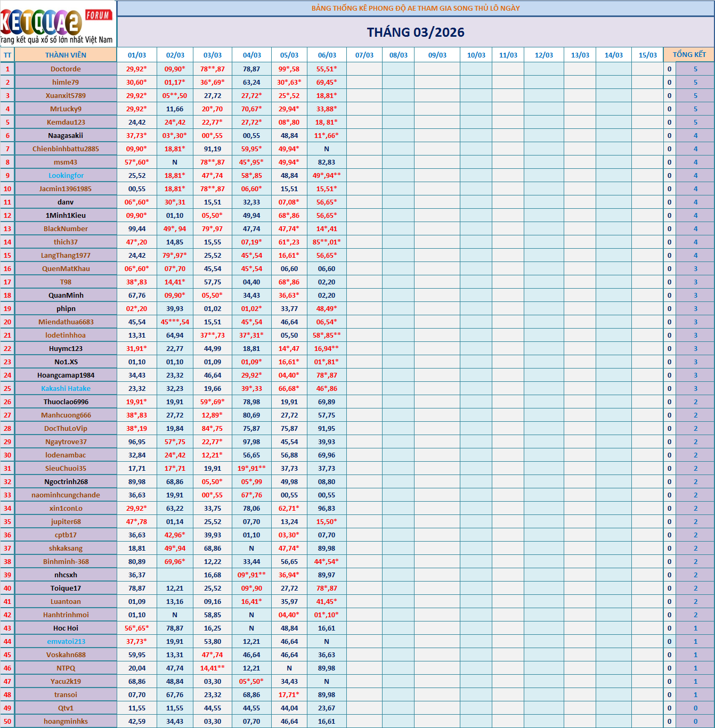This screenshot has width=715, height=728.
Task: Select row number 25 in TT column
Action: (7, 388)
